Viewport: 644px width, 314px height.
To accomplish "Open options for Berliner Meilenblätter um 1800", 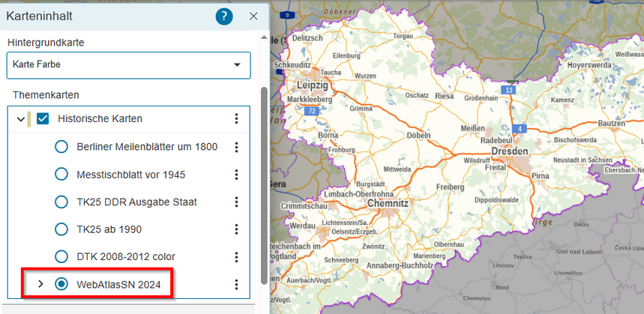I will (236, 147).
